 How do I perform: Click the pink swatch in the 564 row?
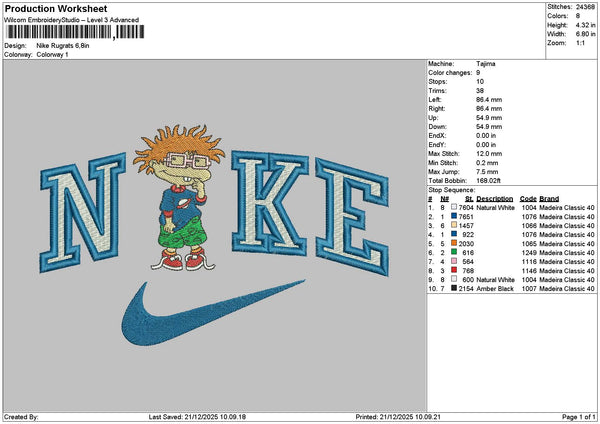(454, 261)
